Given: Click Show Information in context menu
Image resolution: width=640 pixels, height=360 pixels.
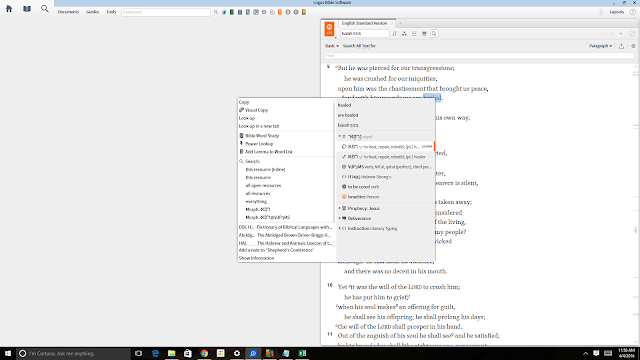Looking at the screenshot, I should 256,258.
